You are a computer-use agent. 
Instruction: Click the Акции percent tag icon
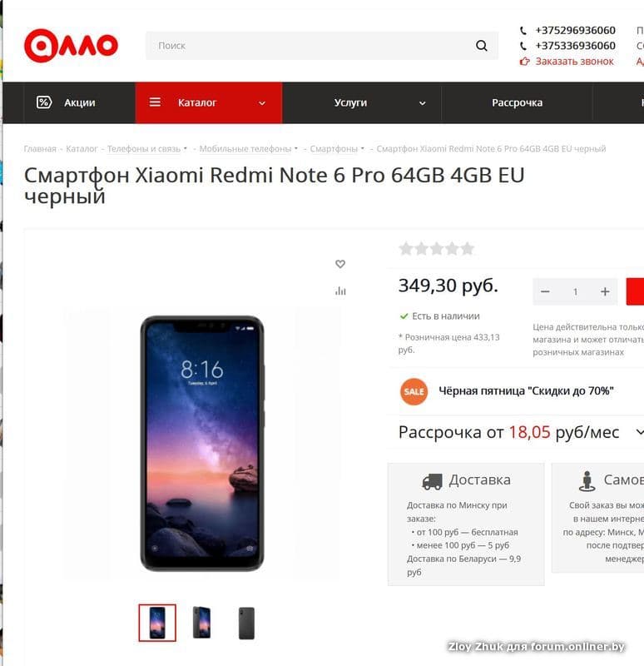tap(44, 102)
